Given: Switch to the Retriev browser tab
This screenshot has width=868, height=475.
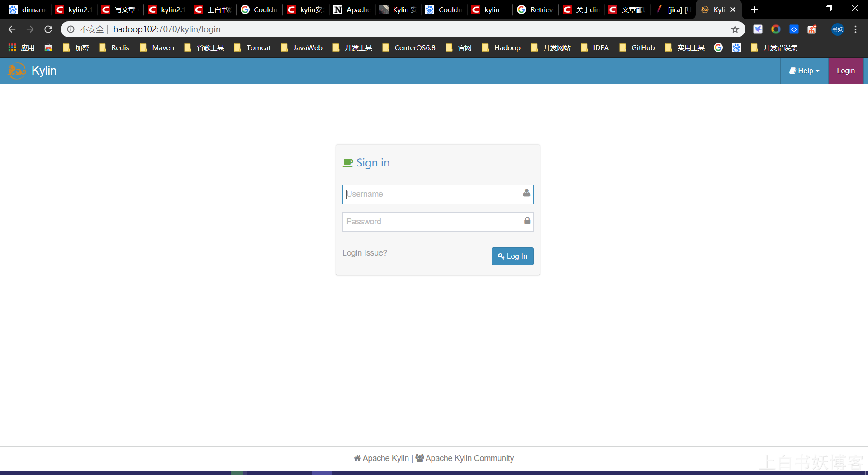Looking at the screenshot, I should (x=536, y=9).
